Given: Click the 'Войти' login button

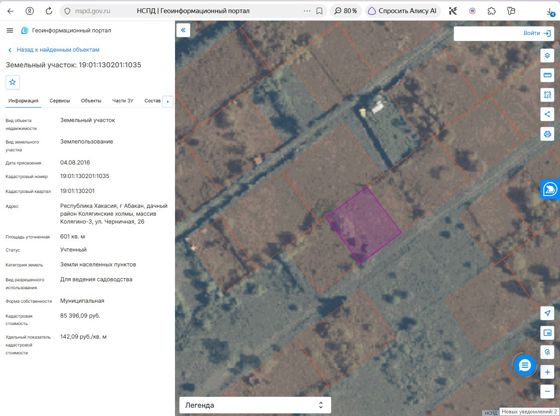Looking at the screenshot, I should 537,33.
